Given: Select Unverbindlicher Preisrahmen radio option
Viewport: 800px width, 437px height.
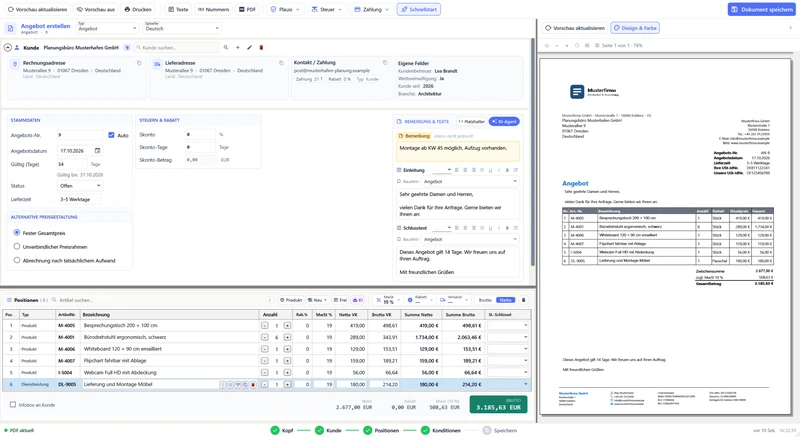Looking at the screenshot, I should click(17, 246).
